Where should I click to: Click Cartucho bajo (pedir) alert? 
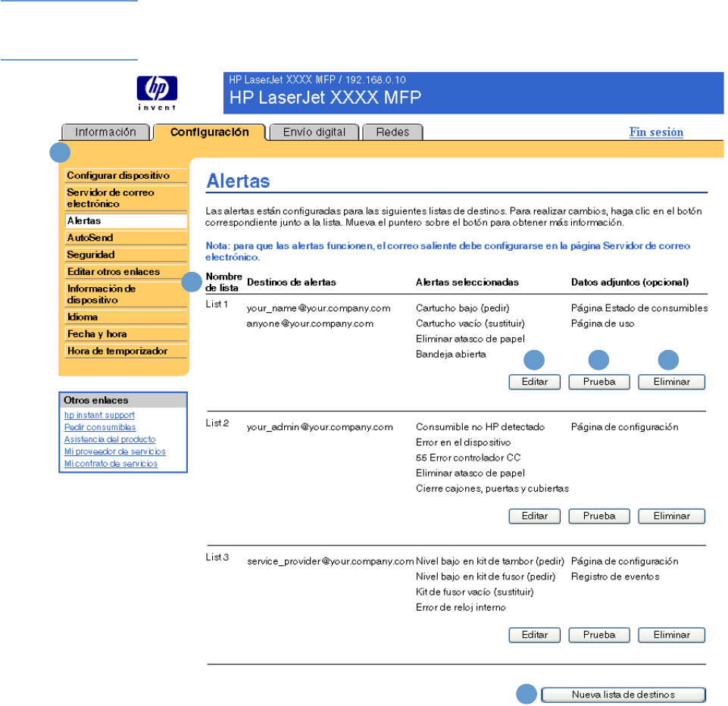(x=462, y=308)
